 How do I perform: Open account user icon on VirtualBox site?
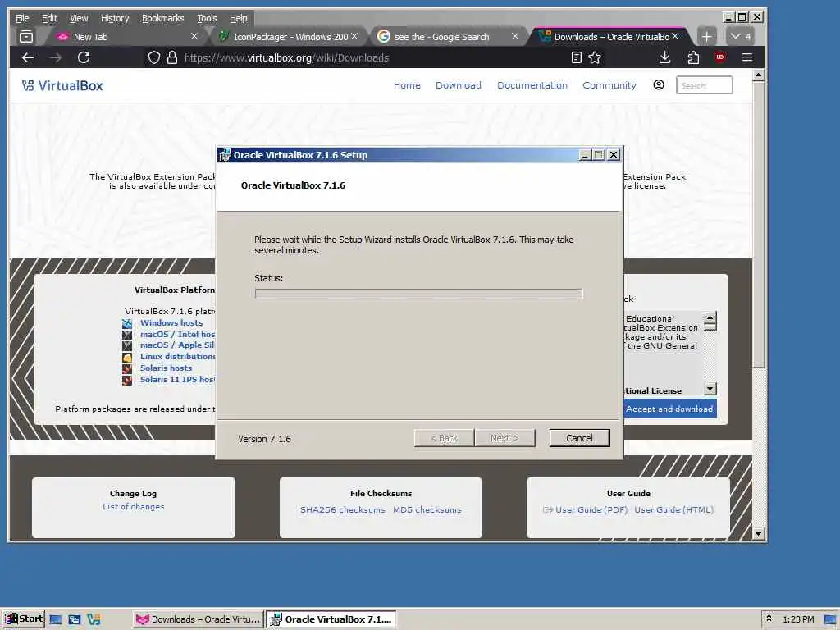tap(659, 84)
